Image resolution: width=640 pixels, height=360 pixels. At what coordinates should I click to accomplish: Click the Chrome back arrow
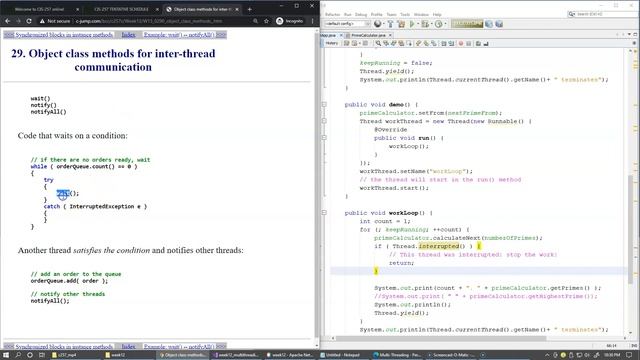[7, 21]
